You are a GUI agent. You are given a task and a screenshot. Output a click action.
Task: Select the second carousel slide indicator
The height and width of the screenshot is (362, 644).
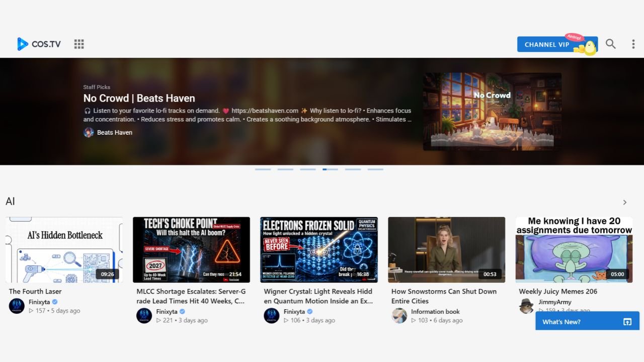285,169
